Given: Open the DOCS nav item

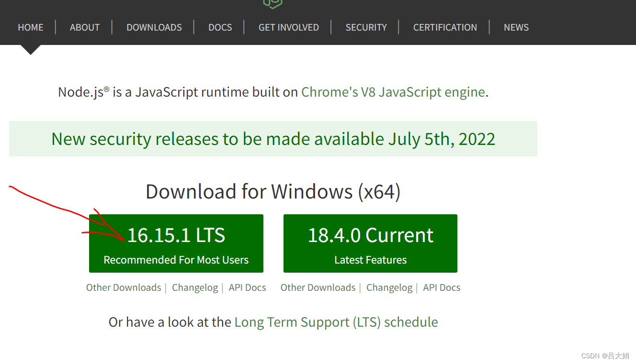Looking at the screenshot, I should [x=220, y=27].
